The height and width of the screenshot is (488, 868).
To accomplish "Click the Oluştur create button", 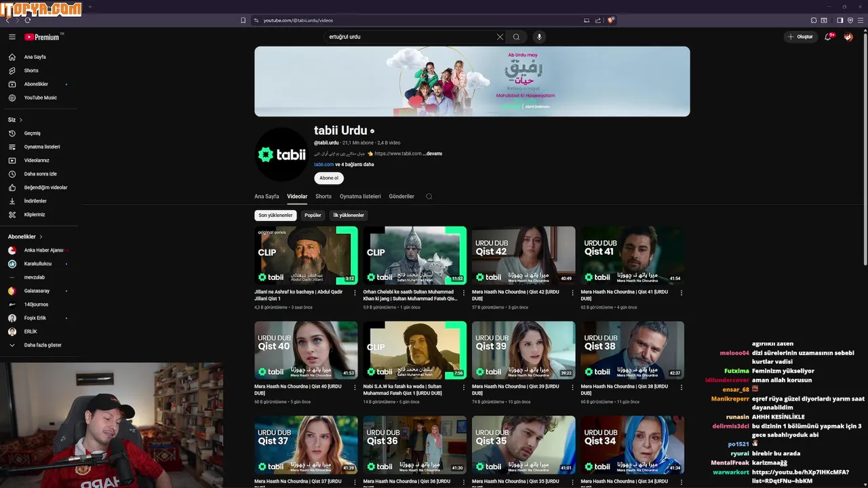I will [800, 37].
